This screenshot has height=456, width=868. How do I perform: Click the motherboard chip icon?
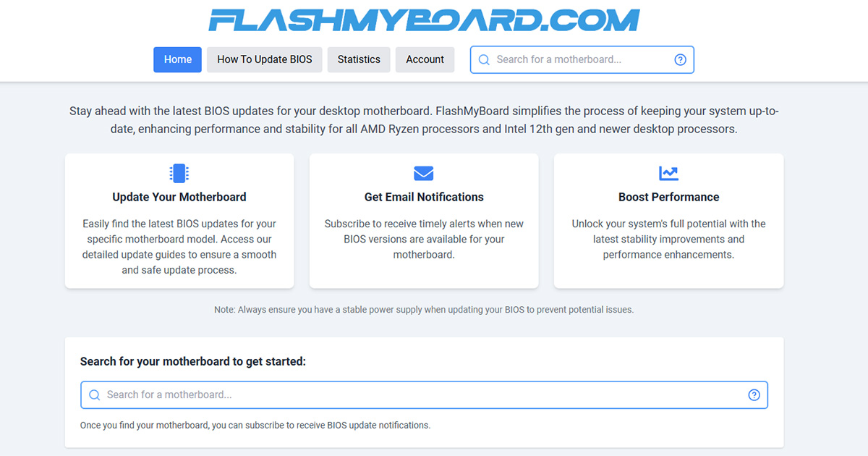click(x=179, y=174)
